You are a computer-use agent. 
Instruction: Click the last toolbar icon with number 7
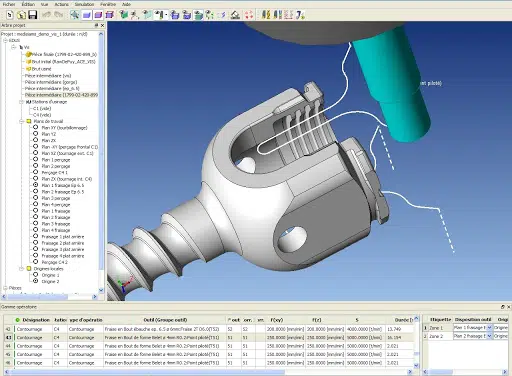(x=300, y=15)
